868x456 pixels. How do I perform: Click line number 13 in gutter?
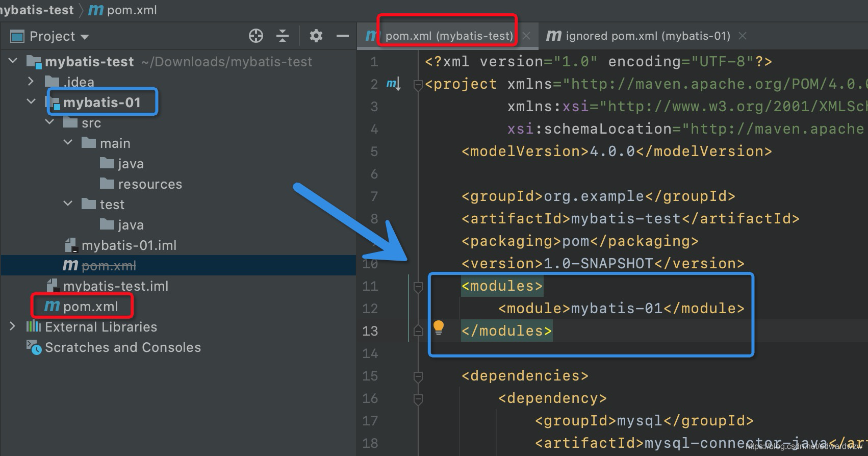coord(370,331)
